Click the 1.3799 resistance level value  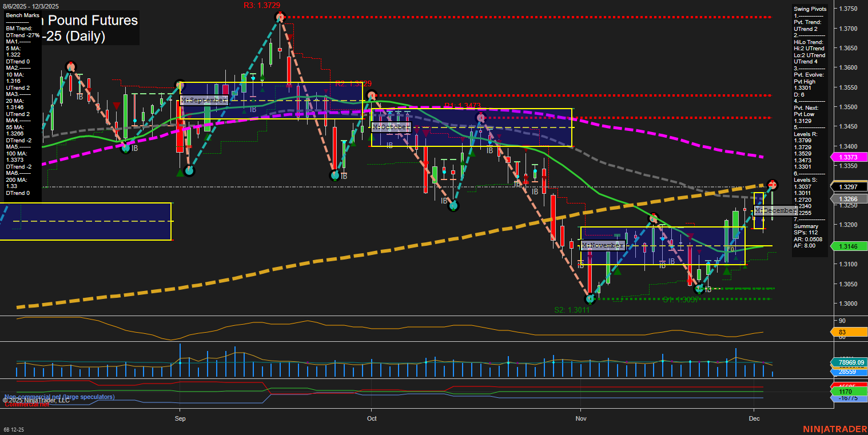802,140
